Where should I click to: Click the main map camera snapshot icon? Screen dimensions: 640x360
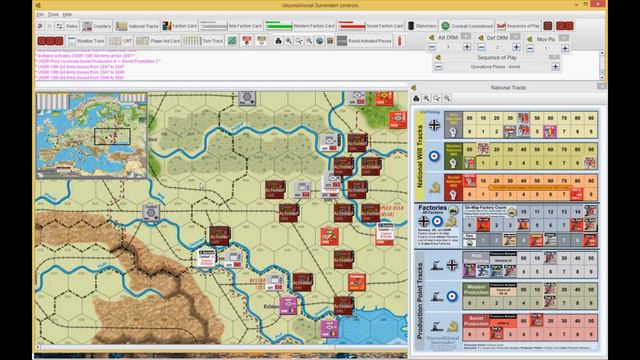click(278, 41)
